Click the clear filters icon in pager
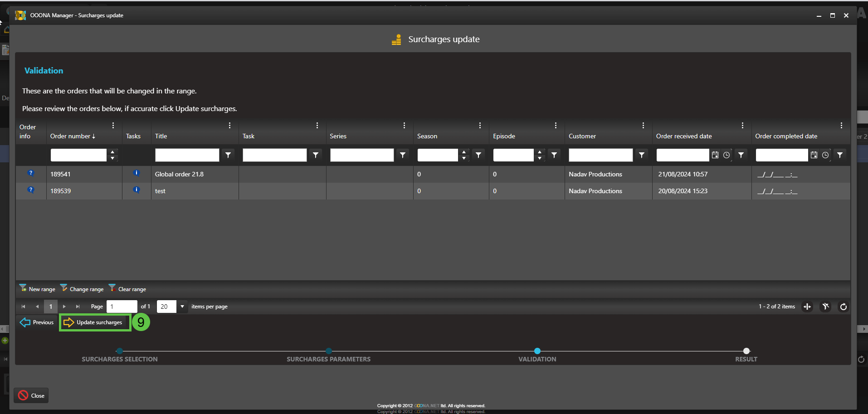 [825, 307]
